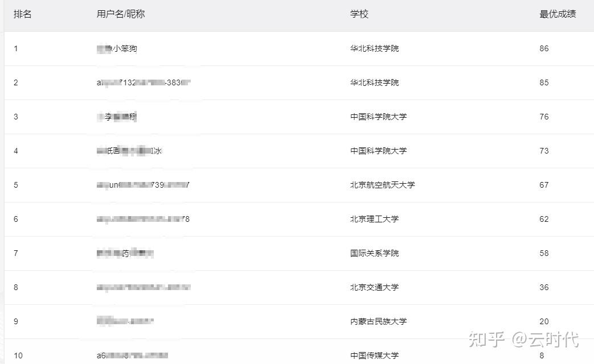Click the top score 86

pyautogui.click(x=544, y=49)
